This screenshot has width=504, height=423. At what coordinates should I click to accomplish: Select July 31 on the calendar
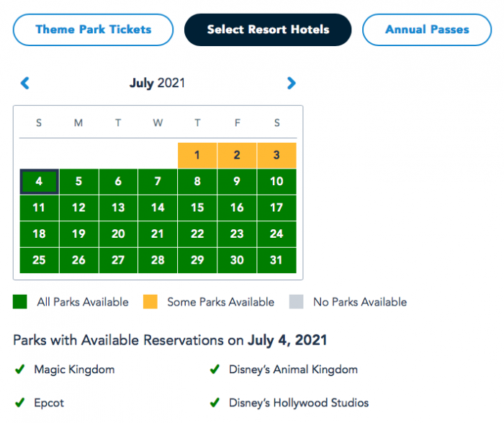276,260
